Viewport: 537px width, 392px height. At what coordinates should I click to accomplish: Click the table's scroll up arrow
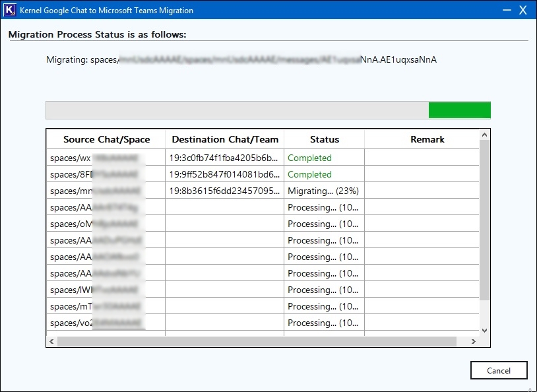click(x=484, y=135)
